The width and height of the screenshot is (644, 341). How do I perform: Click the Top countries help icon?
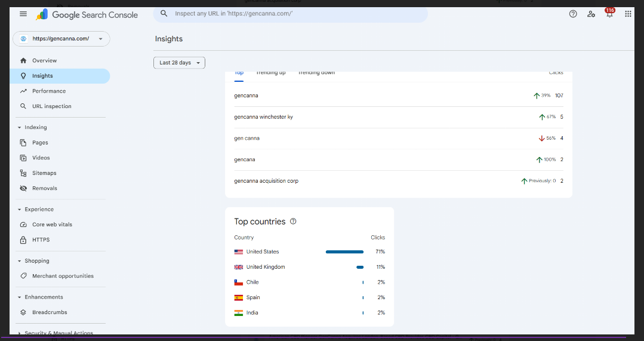pyautogui.click(x=293, y=222)
